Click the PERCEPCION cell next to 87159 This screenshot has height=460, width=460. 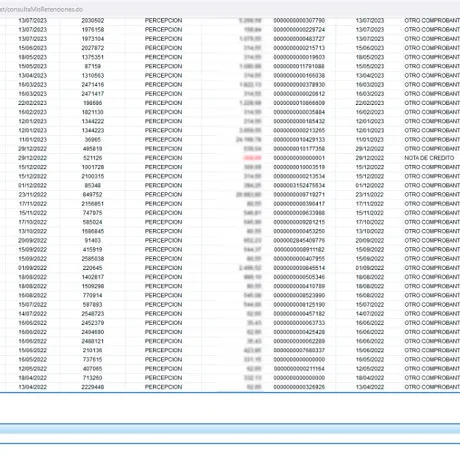coord(163,66)
